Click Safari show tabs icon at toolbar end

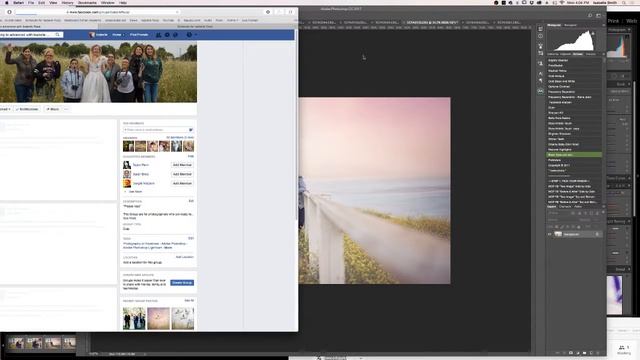(x=291, y=12)
